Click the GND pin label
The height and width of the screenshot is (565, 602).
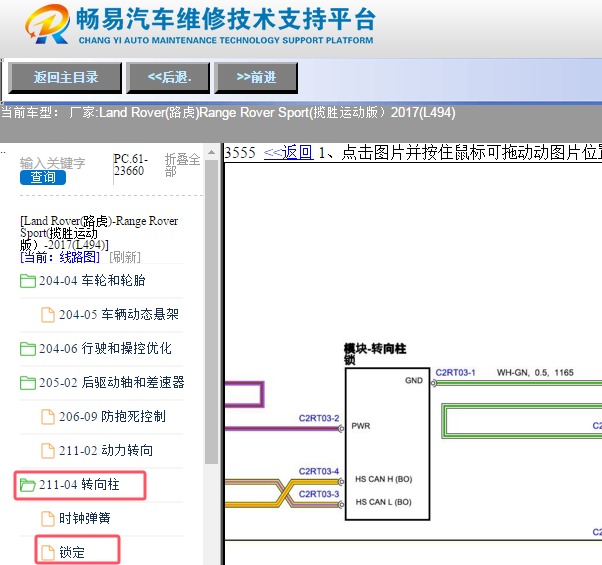[x=414, y=380]
